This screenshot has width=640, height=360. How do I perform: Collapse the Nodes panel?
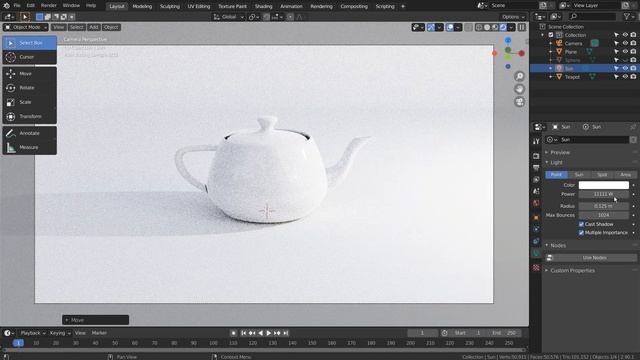[x=558, y=245]
